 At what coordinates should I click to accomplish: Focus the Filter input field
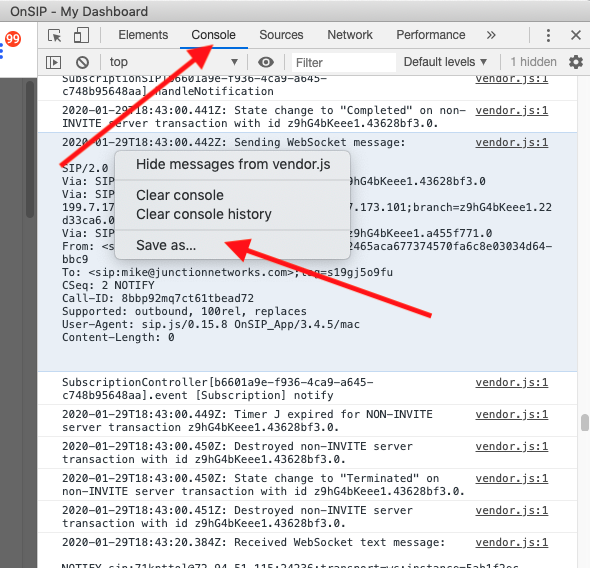(x=344, y=62)
